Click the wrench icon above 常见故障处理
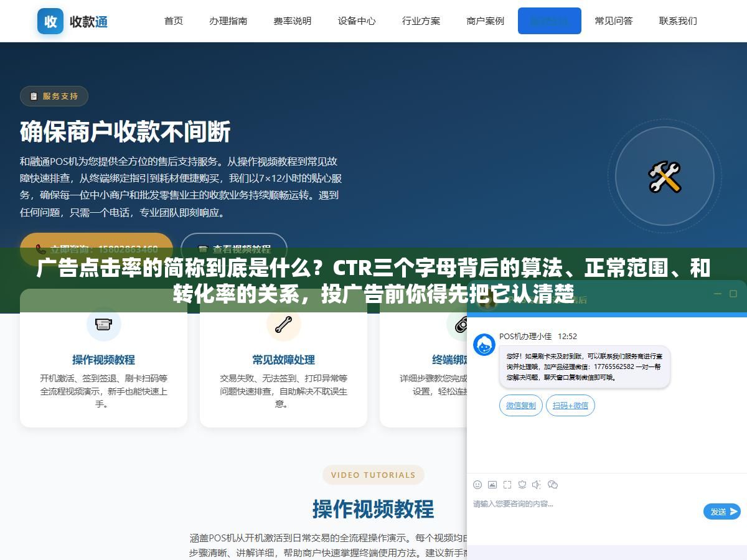 [x=283, y=324]
